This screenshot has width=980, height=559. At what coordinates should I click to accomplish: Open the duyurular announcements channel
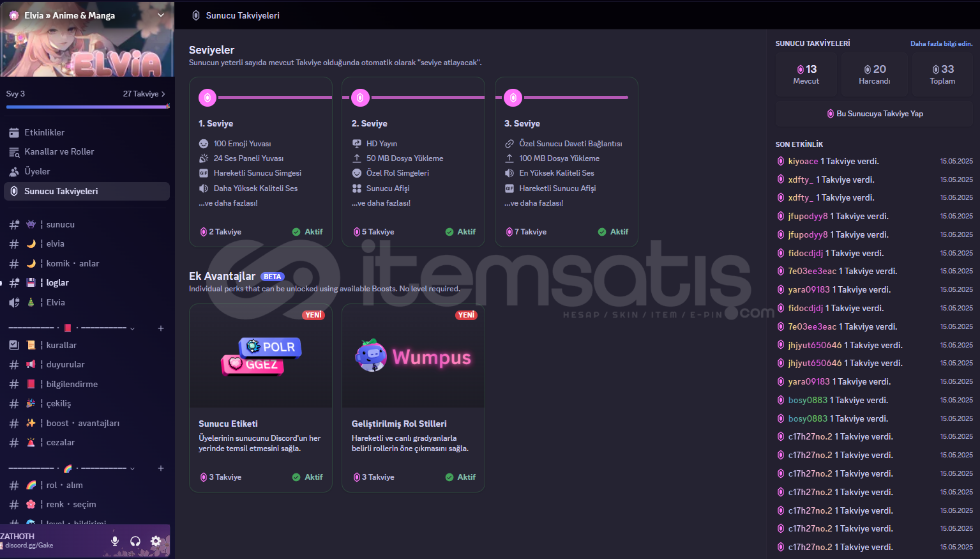click(87, 364)
